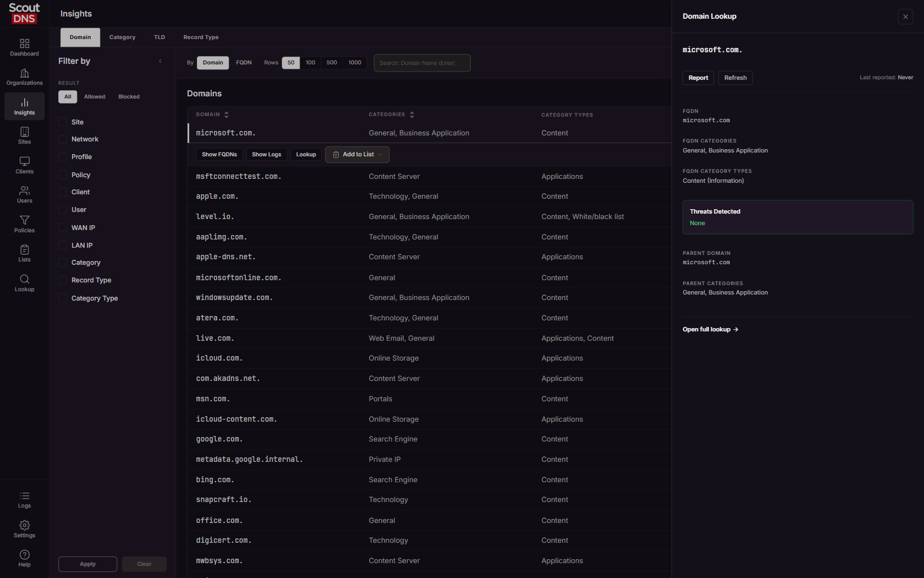Viewport: 924px width, 578px height.
Task: Report the microsoft.com domain
Action: (698, 78)
